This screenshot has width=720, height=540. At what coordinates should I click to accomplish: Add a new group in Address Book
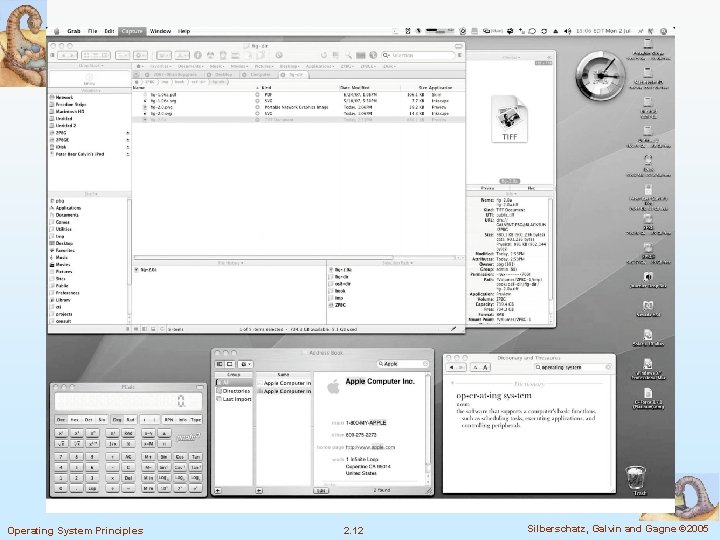(218, 491)
